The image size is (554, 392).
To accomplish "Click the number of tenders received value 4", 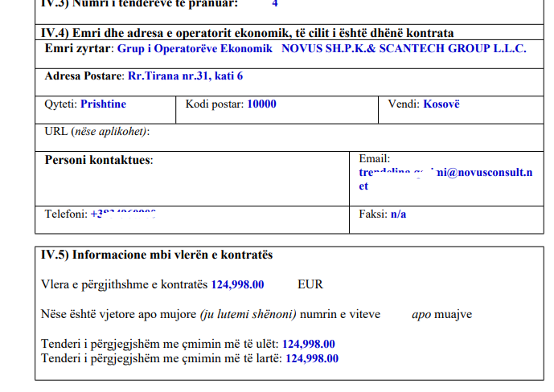I will pos(275,4).
